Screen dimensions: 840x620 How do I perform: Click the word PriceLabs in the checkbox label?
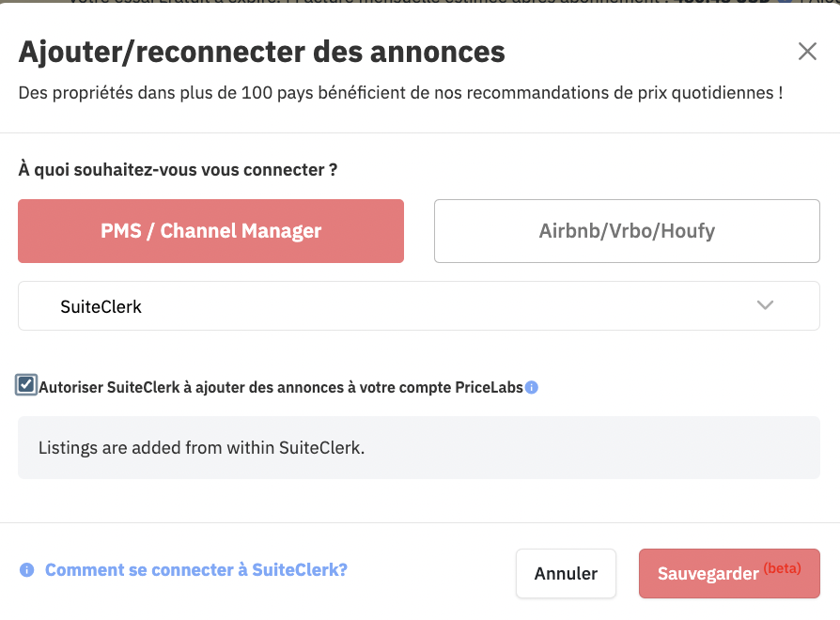point(489,387)
